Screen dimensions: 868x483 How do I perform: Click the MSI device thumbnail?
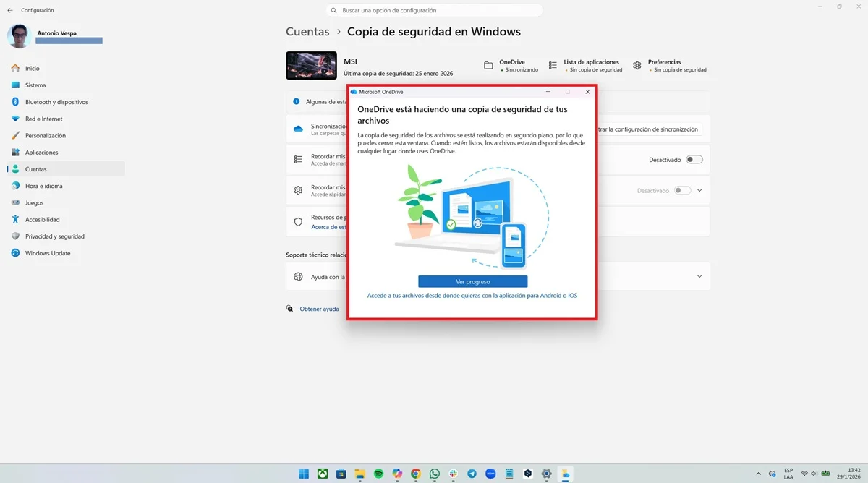click(x=311, y=65)
